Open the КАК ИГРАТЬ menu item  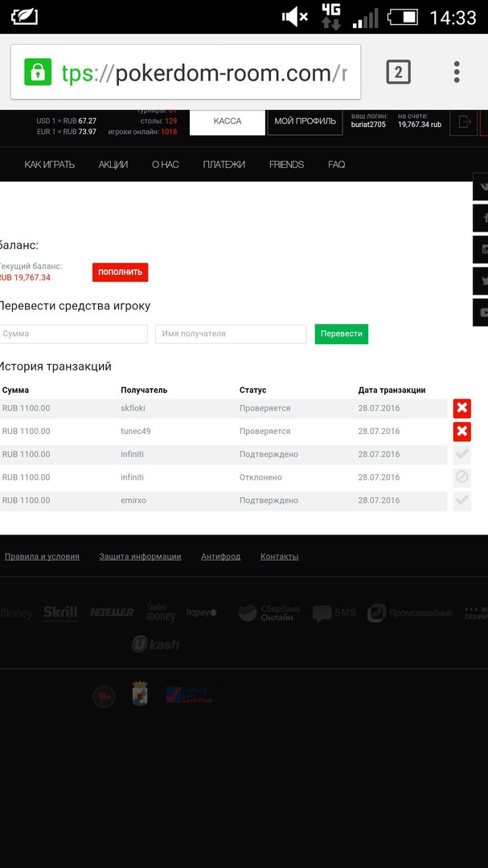pyautogui.click(x=49, y=165)
